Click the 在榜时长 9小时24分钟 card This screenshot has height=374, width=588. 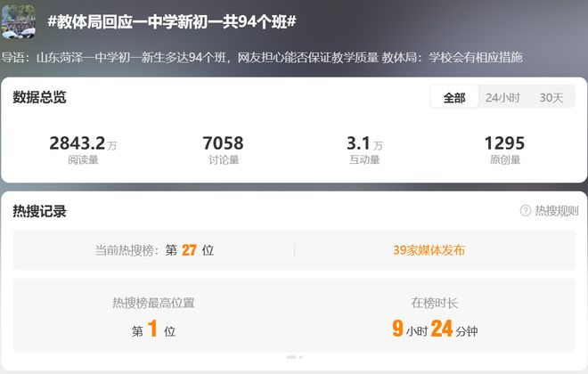[x=434, y=315]
